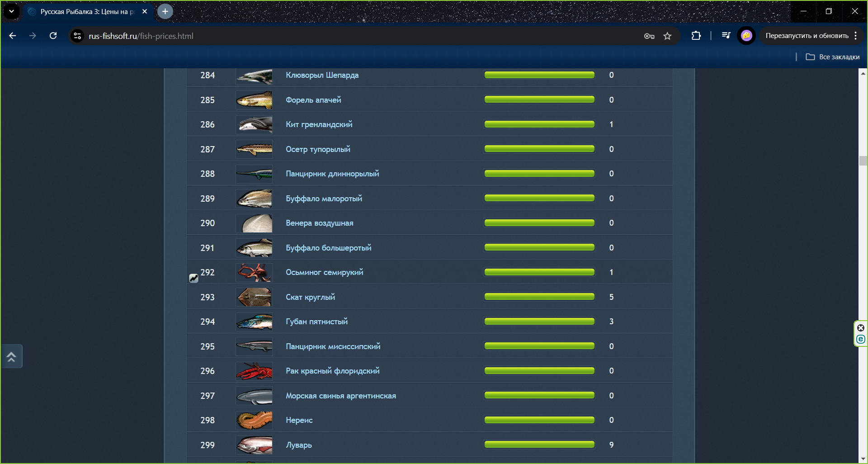Click the user profile avatar
Screen dimensions: 868x464
point(746,36)
